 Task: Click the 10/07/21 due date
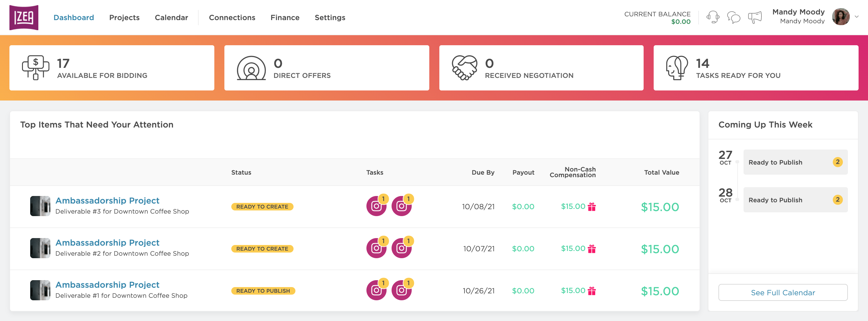tap(479, 248)
